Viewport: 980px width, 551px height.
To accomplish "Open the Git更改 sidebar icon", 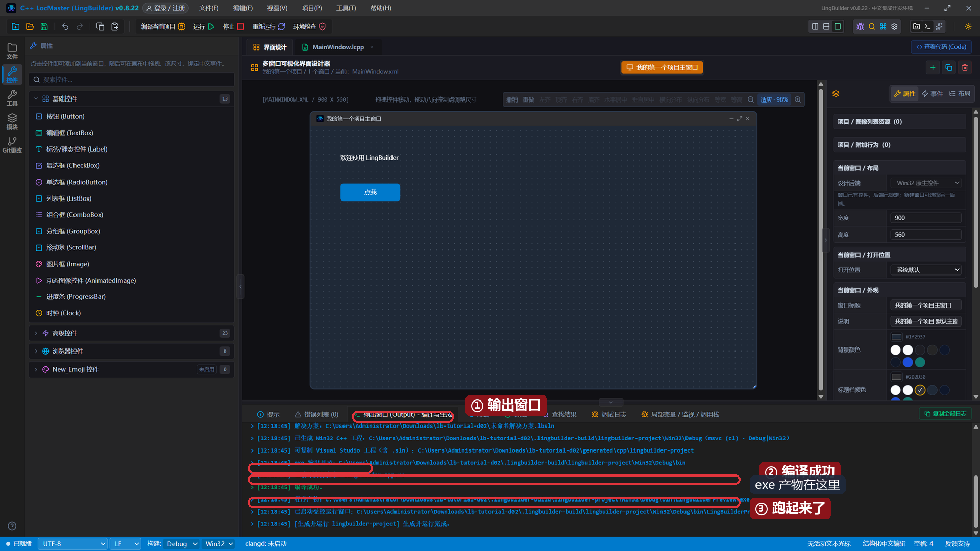I will [x=12, y=145].
